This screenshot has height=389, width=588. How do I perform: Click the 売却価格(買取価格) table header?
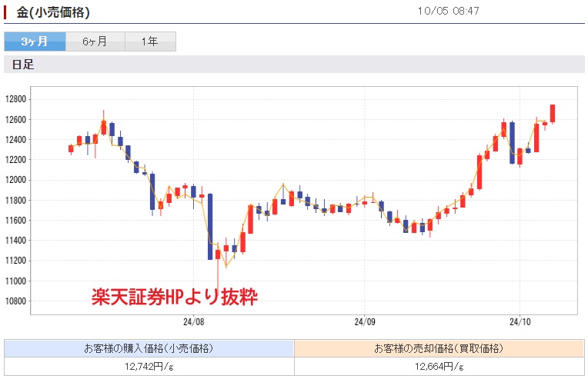(439, 348)
